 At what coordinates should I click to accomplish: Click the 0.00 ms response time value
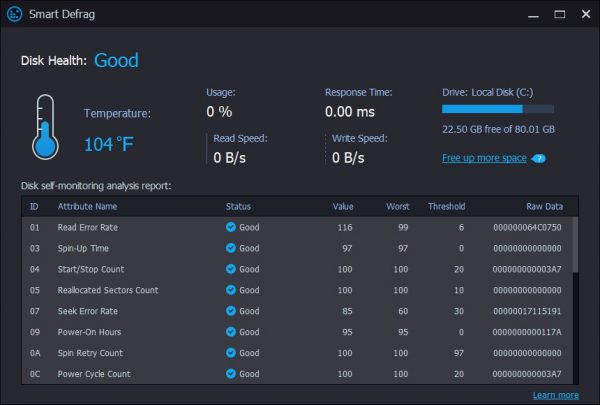click(x=350, y=112)
